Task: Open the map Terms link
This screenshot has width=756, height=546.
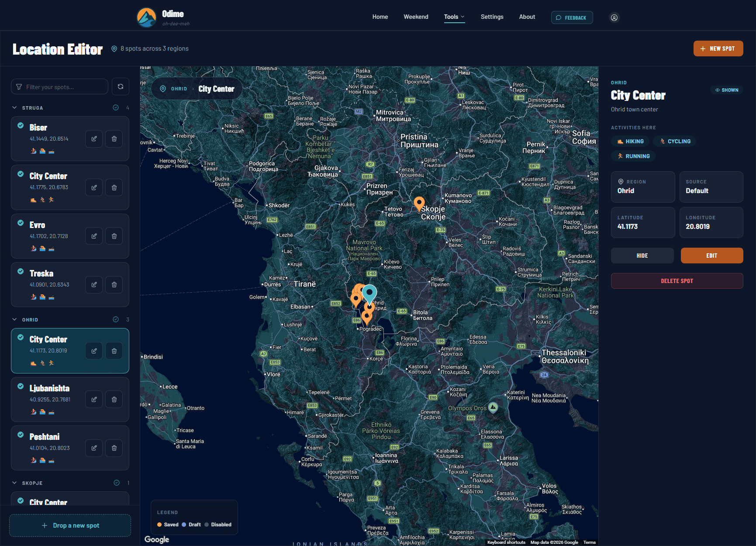Action: [589, 543]
